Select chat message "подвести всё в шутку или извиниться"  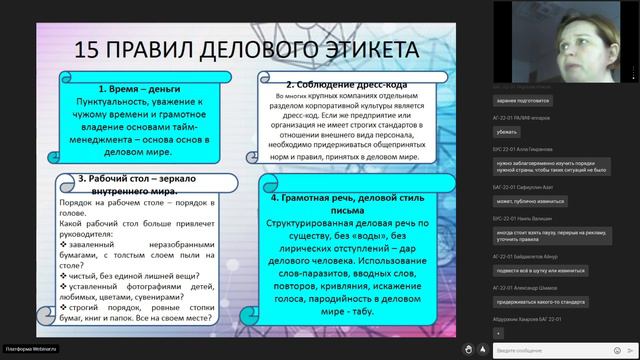(x=540, y=271)
